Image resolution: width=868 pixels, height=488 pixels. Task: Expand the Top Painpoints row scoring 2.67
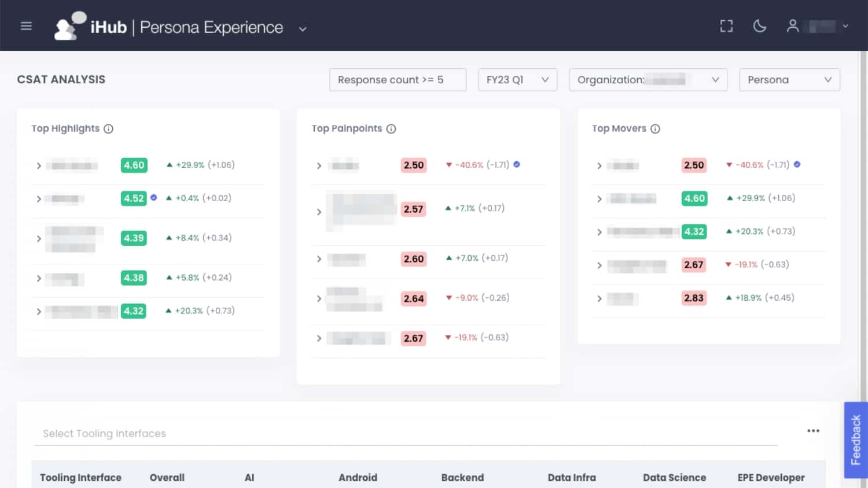(319, 338)
